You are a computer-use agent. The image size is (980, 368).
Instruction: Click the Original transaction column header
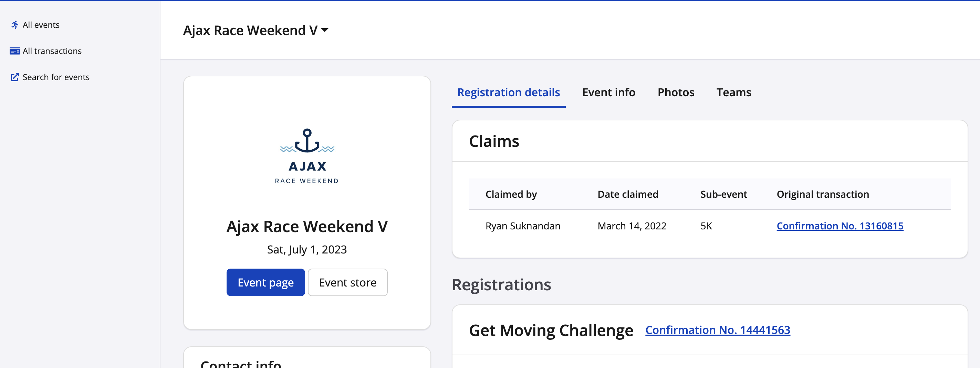[x=823, y=194]
